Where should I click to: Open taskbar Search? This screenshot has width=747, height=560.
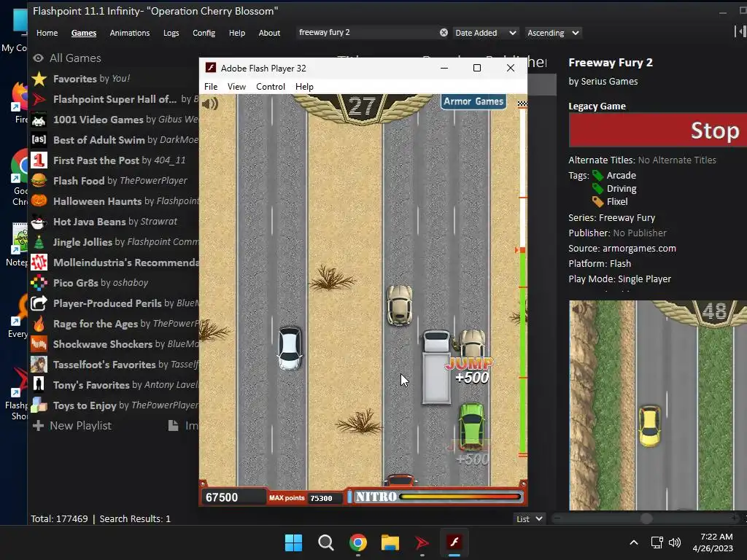click(x=326, y=542)
